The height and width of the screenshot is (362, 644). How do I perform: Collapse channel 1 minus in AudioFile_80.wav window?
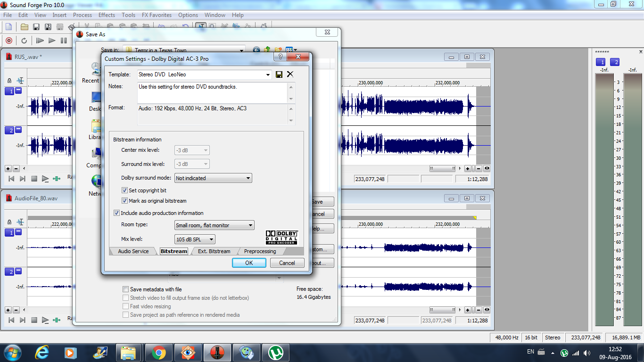18,232
